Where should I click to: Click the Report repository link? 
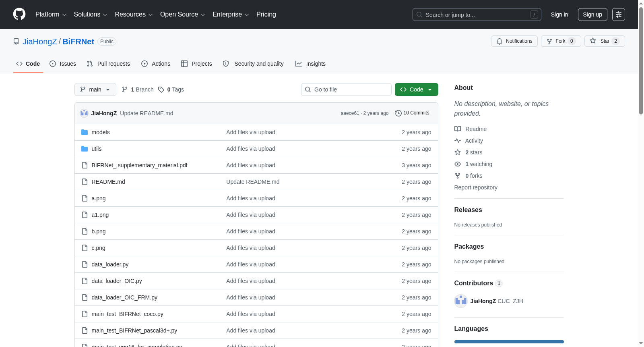(476, 187)
